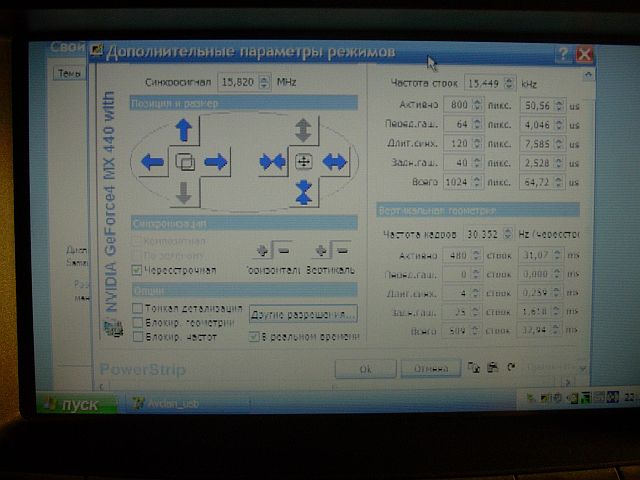Screen dimensions: 640x480
Task: Click the PowerStrip icon in the title bar
Action: (96, 51)
